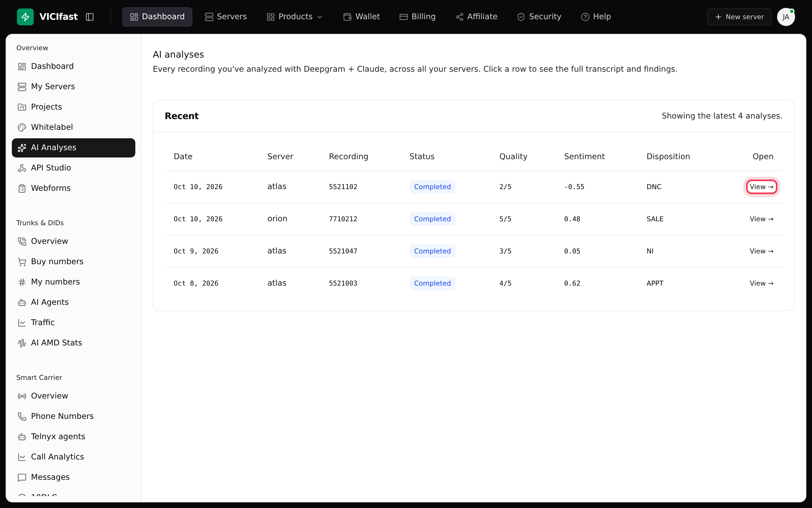The image size is (812, 508).
Task: Open the Affiliate tab in the top bar
Action: click(476, 17)
